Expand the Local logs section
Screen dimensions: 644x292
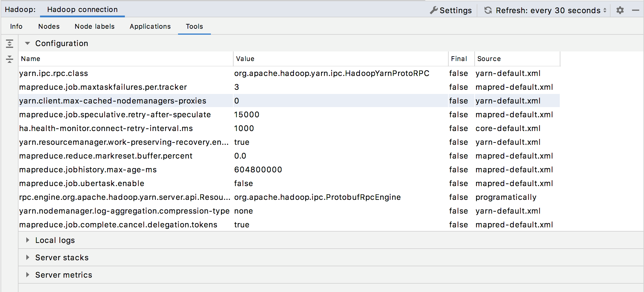(x=27, y=240)
